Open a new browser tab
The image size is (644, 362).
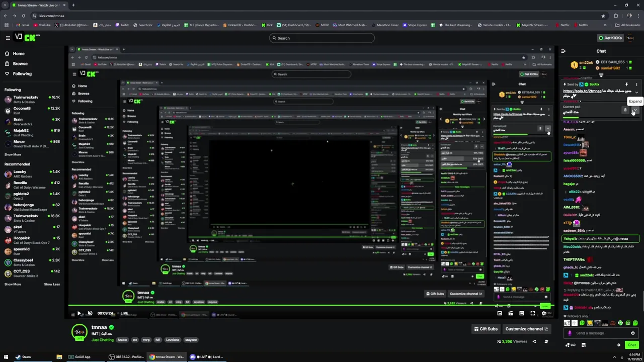[x=73, y=5]
